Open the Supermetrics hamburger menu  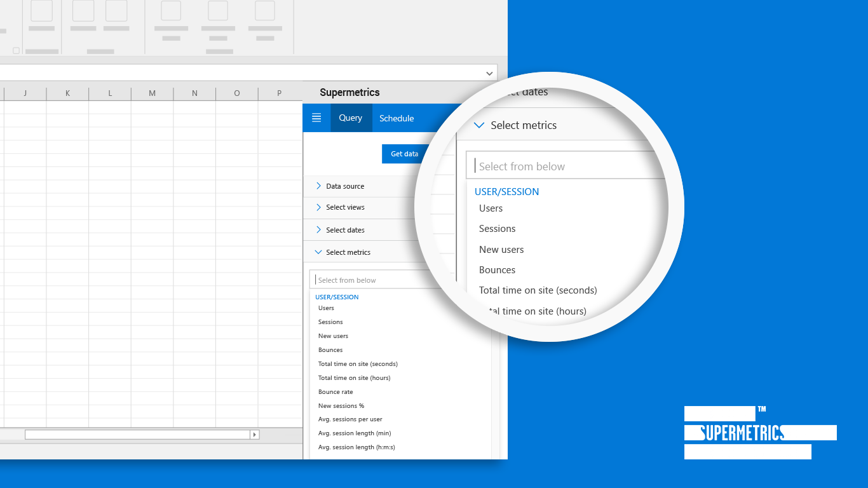coord(316,118)
